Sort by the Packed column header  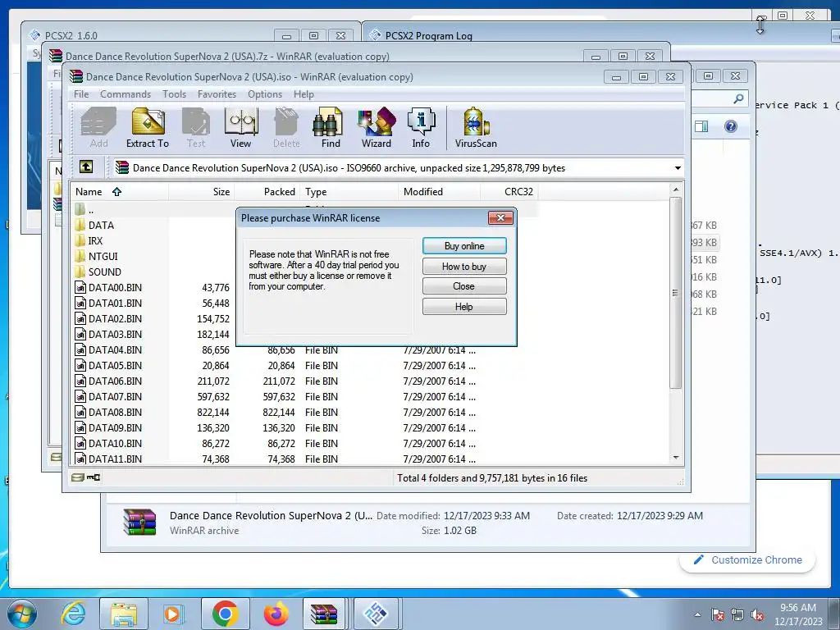(x=268, y=192)
